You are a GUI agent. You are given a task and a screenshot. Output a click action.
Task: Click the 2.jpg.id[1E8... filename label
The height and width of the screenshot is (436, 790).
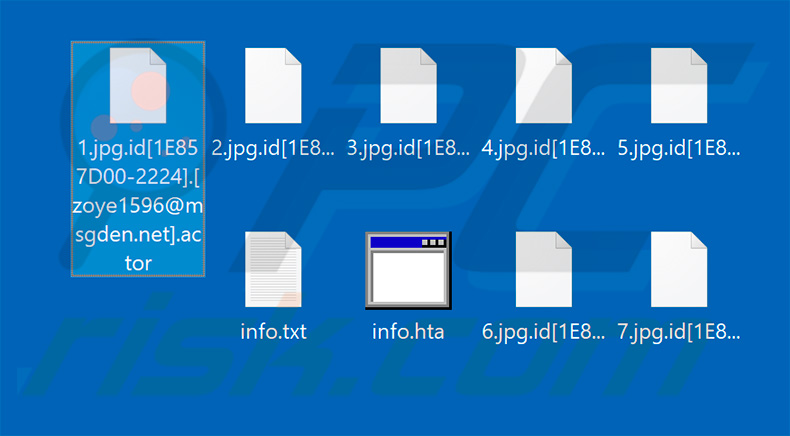point(273,148)
